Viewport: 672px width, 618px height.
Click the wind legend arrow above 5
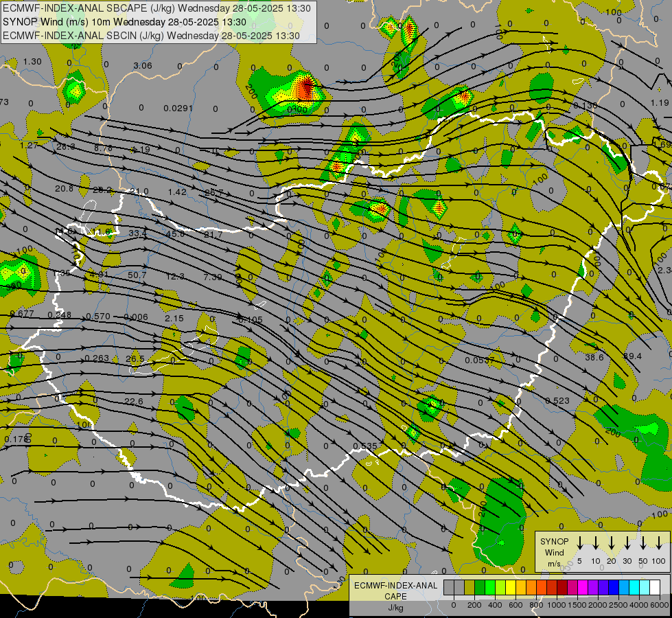[579, 543]
